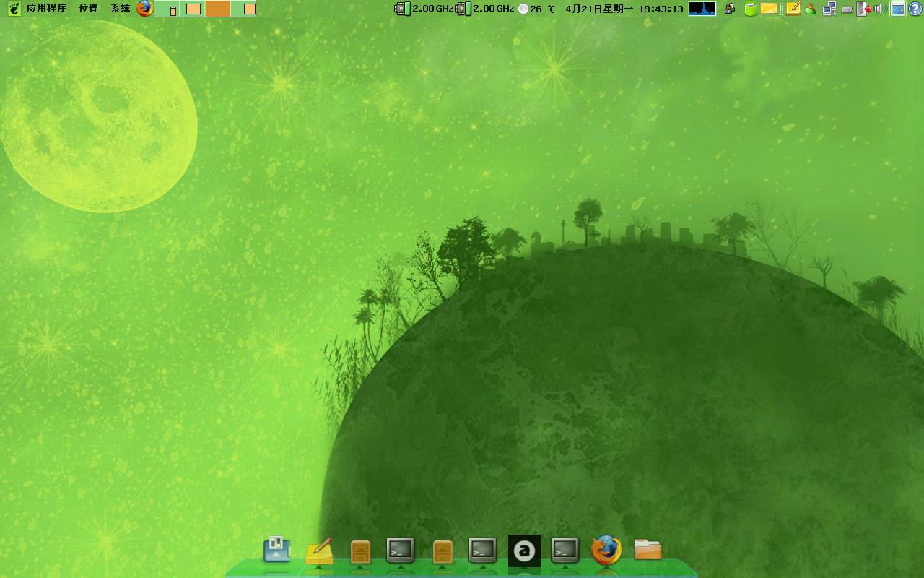Switch to the workspace left of the highlighted one
This screenshot has height=578, width=924.
(192, 9)
